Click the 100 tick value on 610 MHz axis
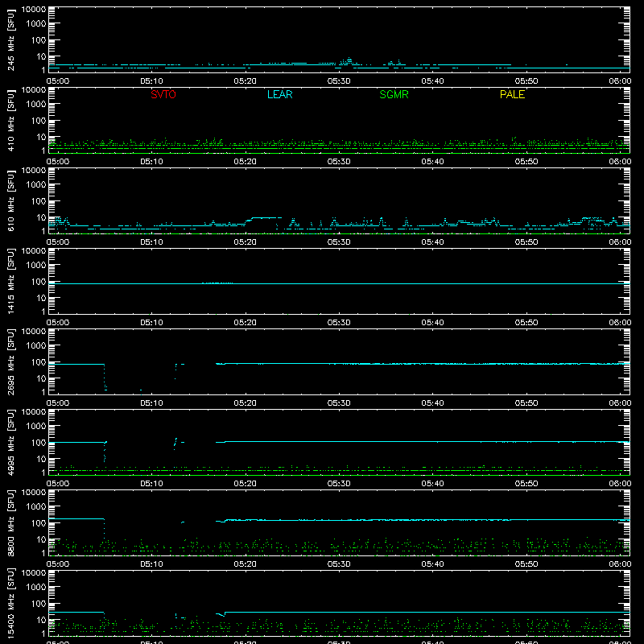644x644 pixels. click(x=39, y=201)
